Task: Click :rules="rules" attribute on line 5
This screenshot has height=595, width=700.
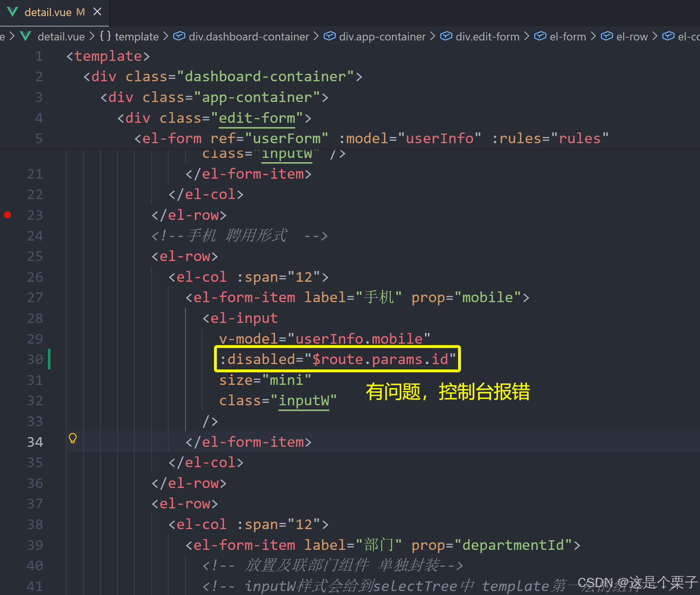Action: click(550, 139)
